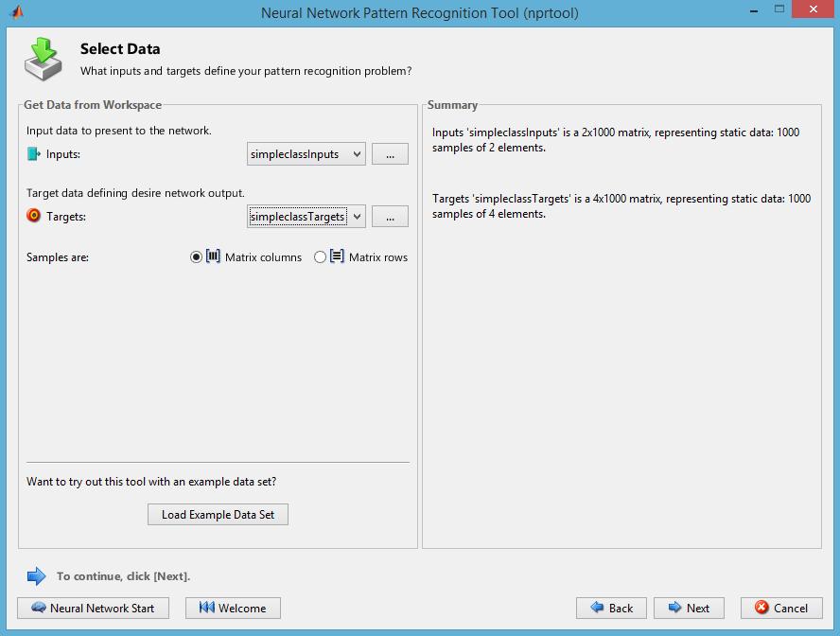Click the Back button
This screenshot has width=840, height=636.
pos(611,609)
